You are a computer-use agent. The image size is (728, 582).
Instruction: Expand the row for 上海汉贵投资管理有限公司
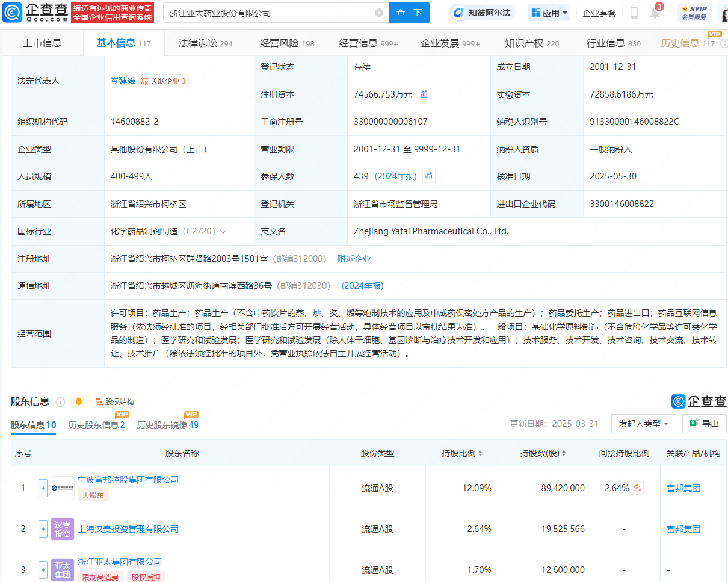[43, 529]
